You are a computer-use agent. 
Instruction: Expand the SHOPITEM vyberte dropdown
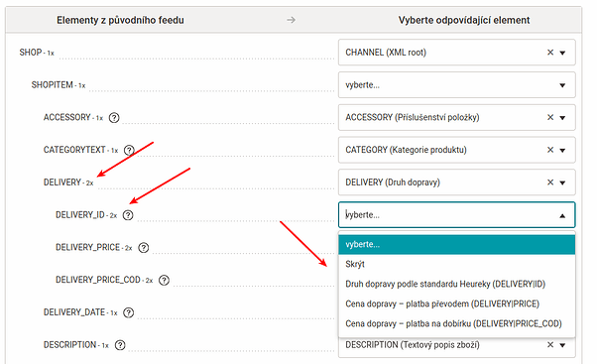[456, 85]
